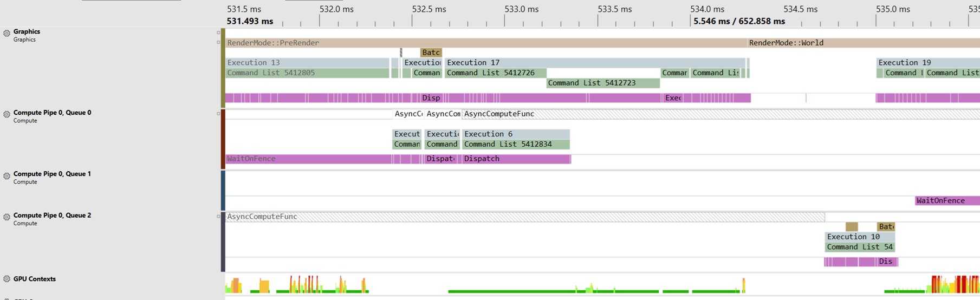Collapse the RenderMode::PreRender row expander box
Screen dimensions: 980x300
click(218, 42)
